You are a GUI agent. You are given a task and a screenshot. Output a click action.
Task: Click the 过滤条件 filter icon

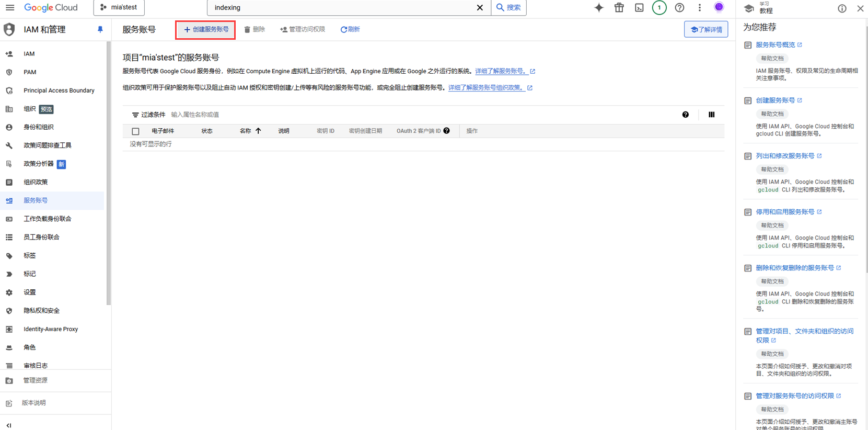click(135, 115)
